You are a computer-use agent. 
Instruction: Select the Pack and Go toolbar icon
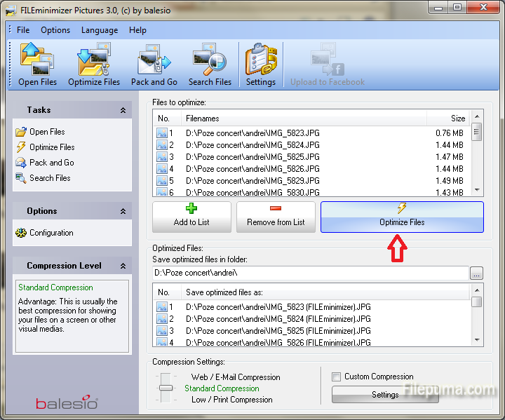(154, 65)
